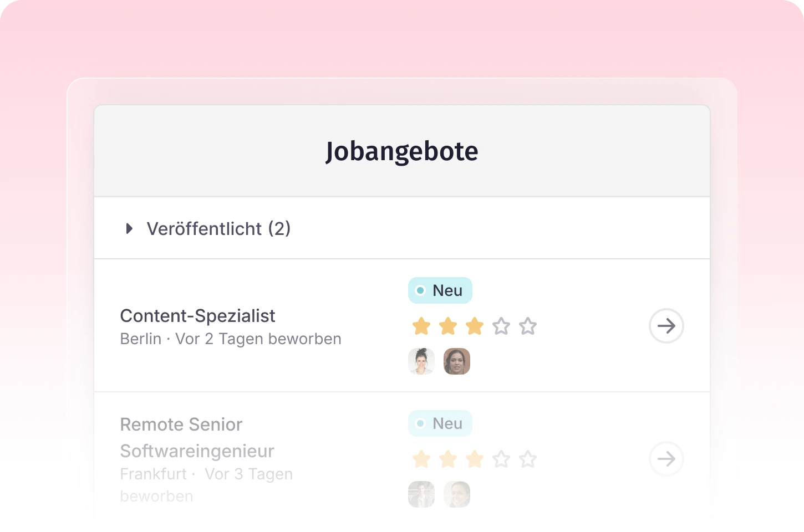Rate Content-Spezialist one star
804x532 pixels.
[421, 326]
